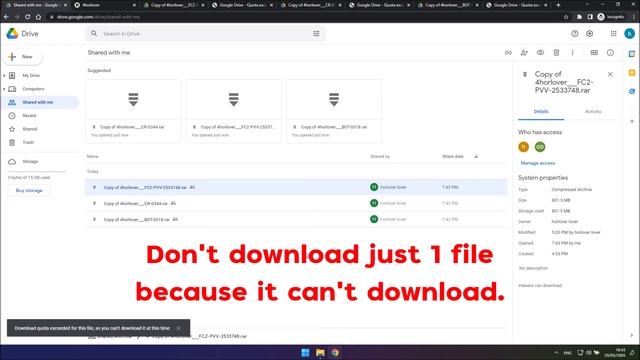The width and height of the screenshot is (640, 360).
Task: Toggle the View details info icon
Action: (610, 53)
